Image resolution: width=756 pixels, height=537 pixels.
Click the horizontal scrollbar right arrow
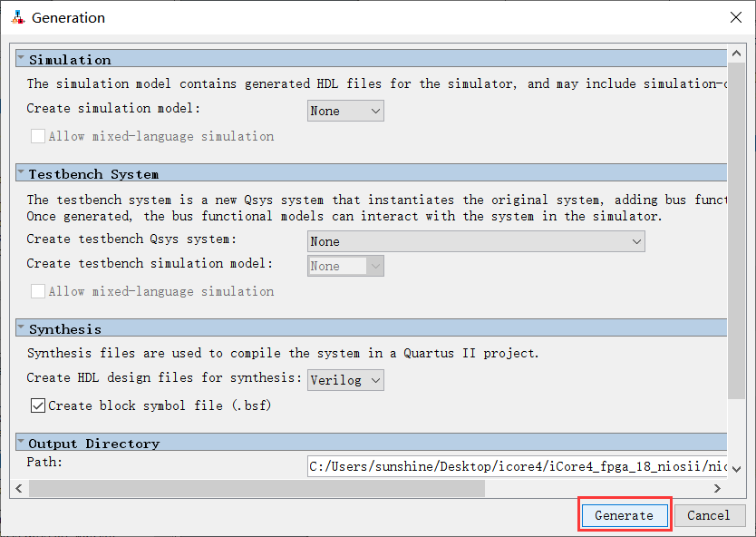[x=717, y=488]
